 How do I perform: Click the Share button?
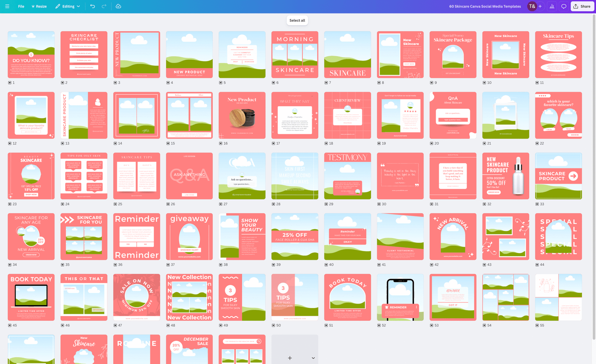582,6
